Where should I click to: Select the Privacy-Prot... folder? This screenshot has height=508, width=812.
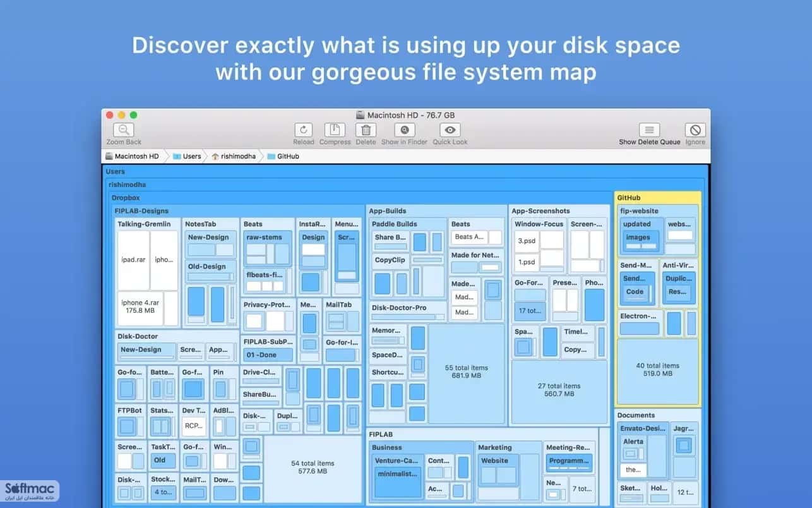[268, 305]
